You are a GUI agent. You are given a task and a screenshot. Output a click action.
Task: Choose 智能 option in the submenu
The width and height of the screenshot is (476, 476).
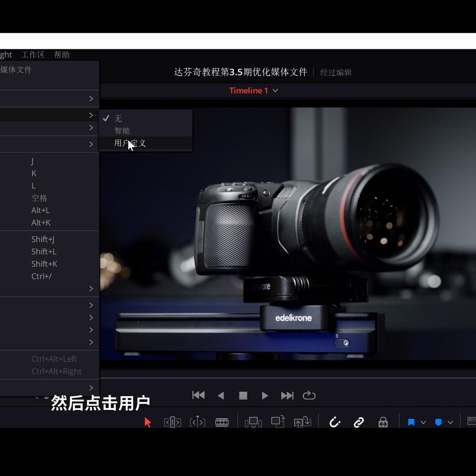[x=122, y=131]
